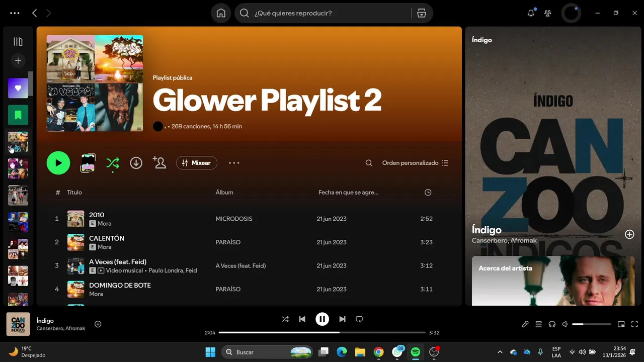Screen dimensions: 644x362
Task: Click the playlist cover collage image
Action: pyautogui.click(x=95, y=83)
